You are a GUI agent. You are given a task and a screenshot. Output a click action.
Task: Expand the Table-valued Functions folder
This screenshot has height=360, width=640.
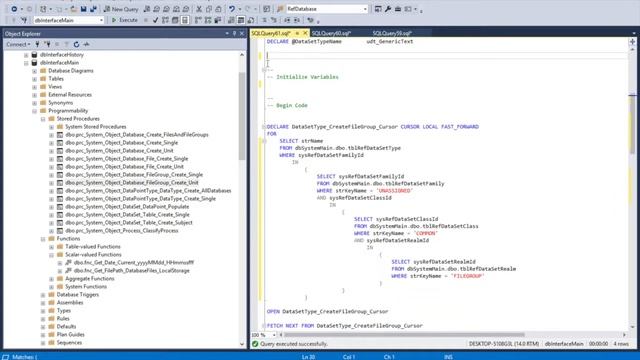pyautogui.click(x=51, y=247)
